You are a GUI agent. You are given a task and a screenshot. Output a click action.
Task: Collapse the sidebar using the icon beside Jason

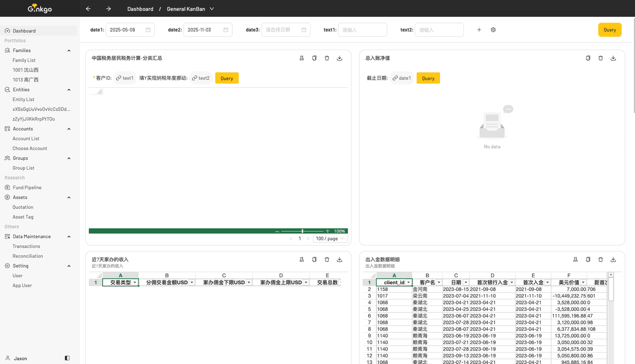[67, 358]
